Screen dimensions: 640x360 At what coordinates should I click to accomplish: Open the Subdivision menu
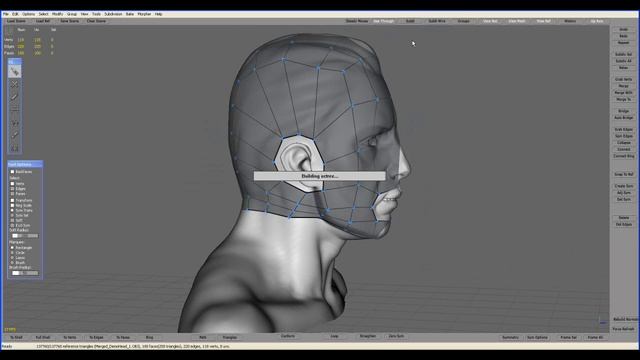coord(113,14)
